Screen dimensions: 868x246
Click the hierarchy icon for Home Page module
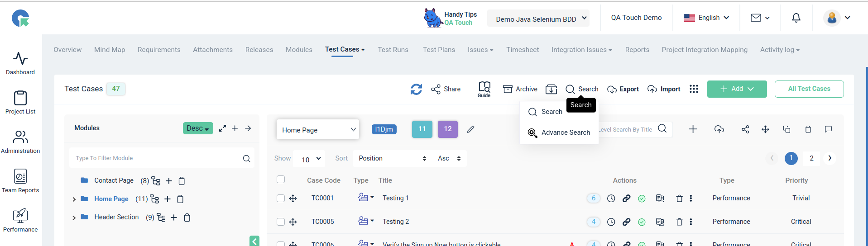click(154, 199)
